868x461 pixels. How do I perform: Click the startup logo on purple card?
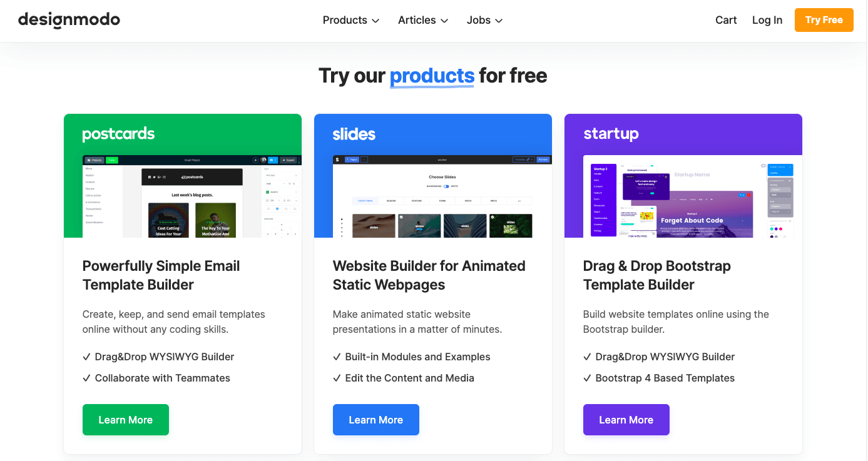[611, 134]
